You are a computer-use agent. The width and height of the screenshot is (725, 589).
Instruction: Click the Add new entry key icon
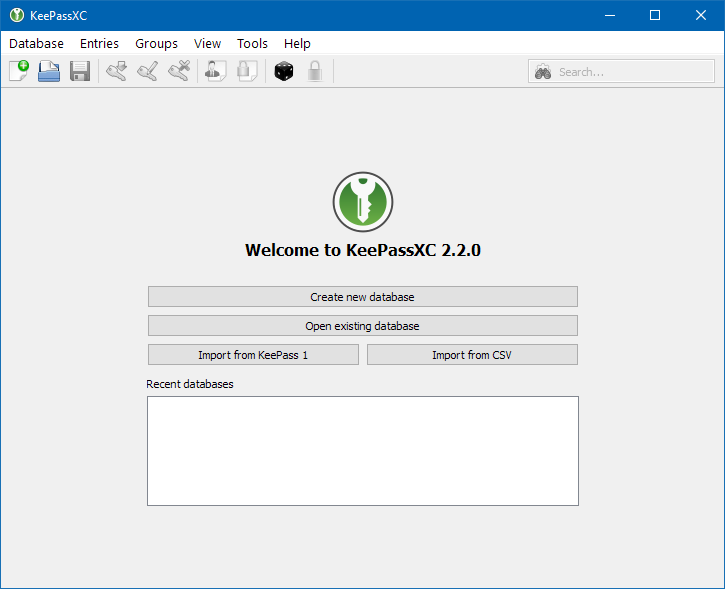coord(116,71)
